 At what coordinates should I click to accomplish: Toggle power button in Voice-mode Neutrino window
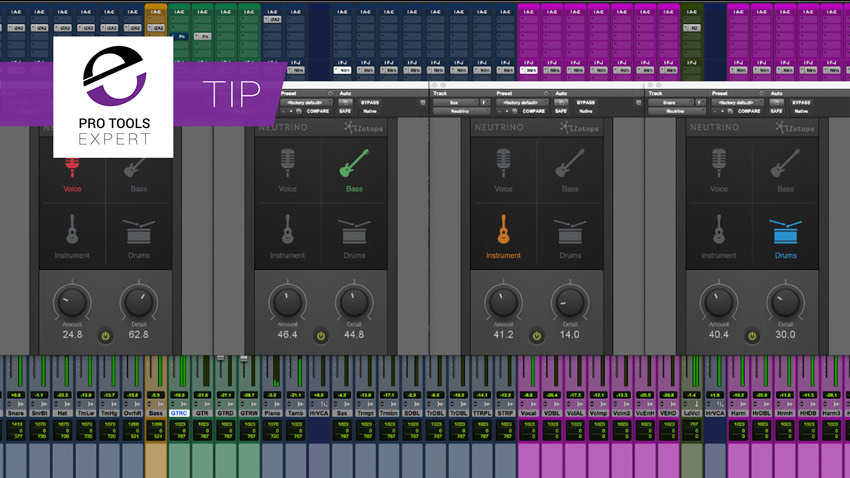coord(105,336)
